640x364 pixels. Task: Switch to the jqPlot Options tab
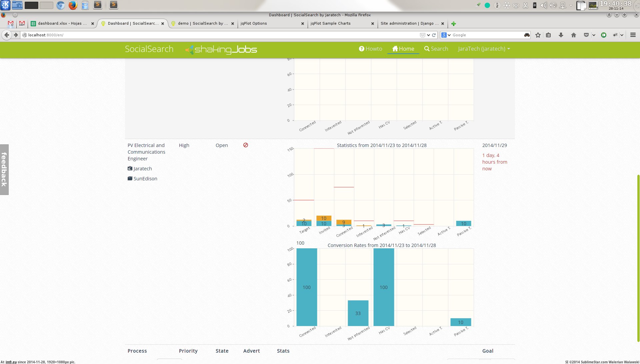point(254,23)
